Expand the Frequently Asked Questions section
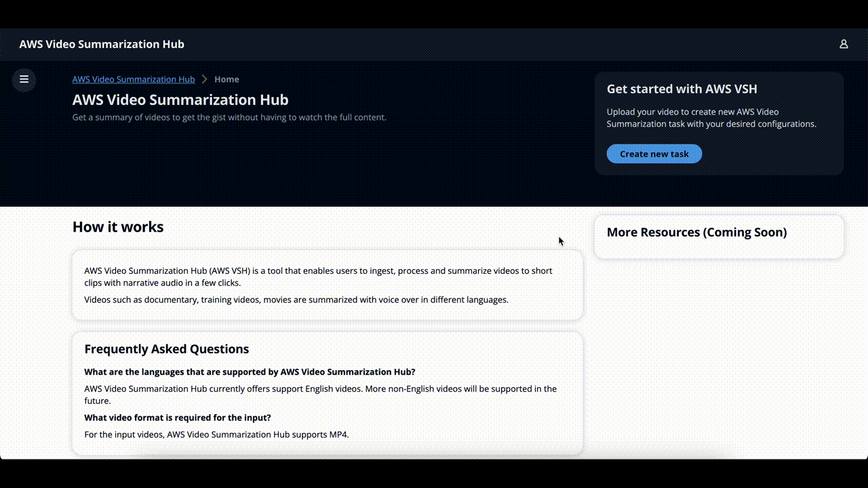 166,348
